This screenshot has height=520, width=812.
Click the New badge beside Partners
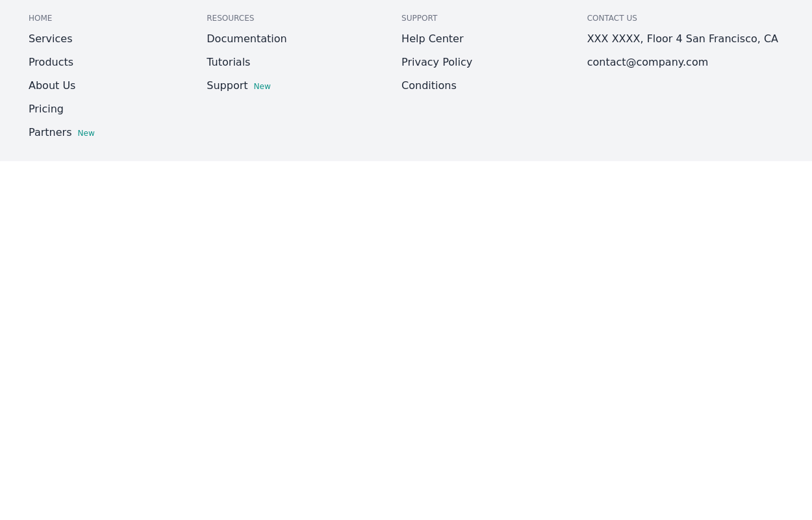coord(86,133)
